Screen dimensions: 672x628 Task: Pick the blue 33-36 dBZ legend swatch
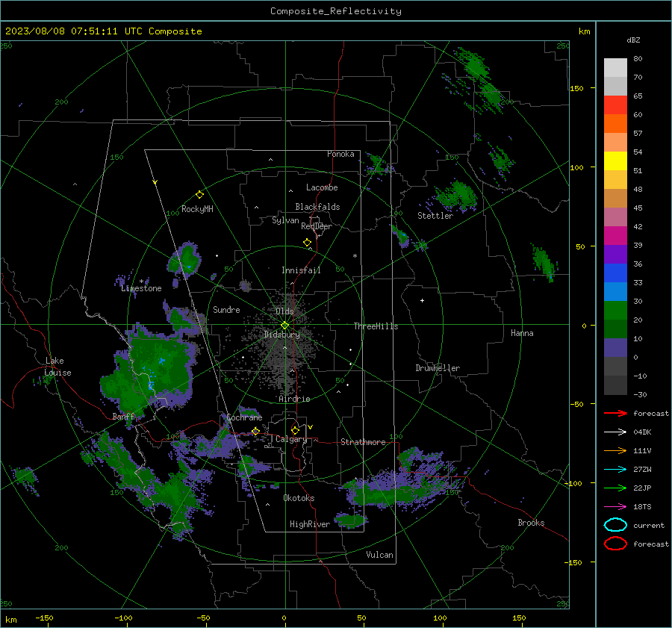pyautogui.click(x=615, y=273)
